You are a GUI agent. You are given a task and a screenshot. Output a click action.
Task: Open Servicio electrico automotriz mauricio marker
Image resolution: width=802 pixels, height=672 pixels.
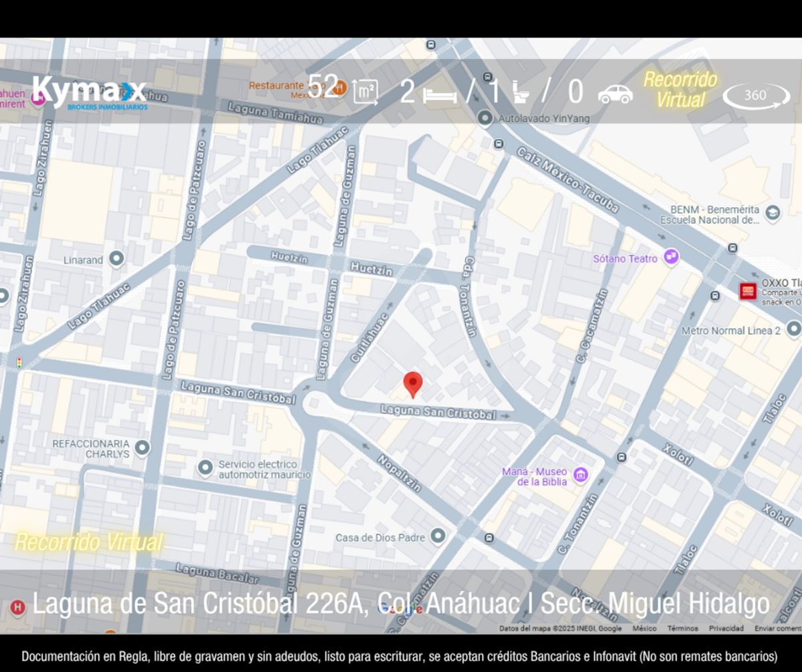(x=206, y=467)
